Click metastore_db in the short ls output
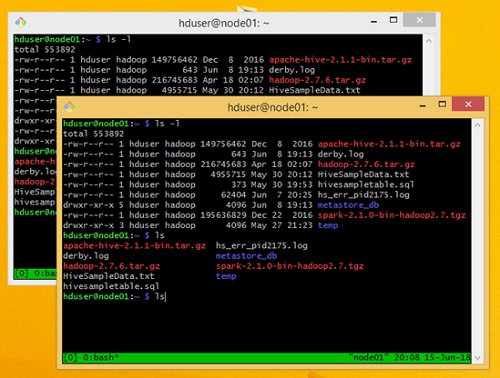The height and width of the screenshot is (378, 500). click(246, 256)
